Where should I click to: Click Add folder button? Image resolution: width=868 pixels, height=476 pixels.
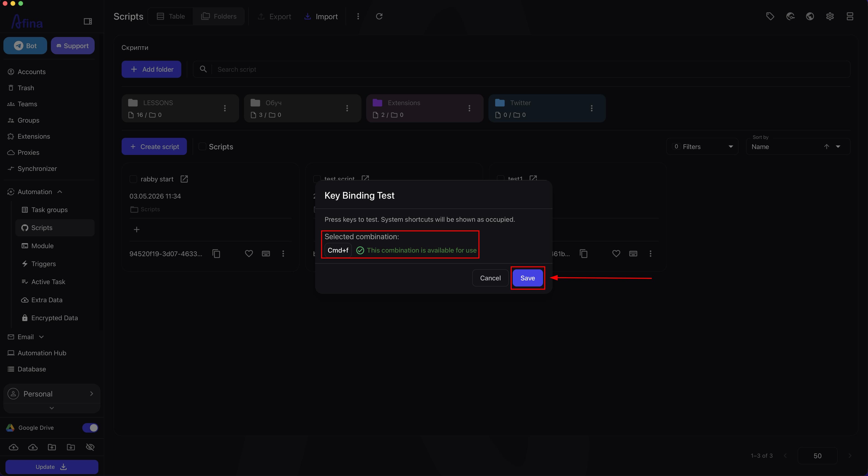tap(151, 69)
